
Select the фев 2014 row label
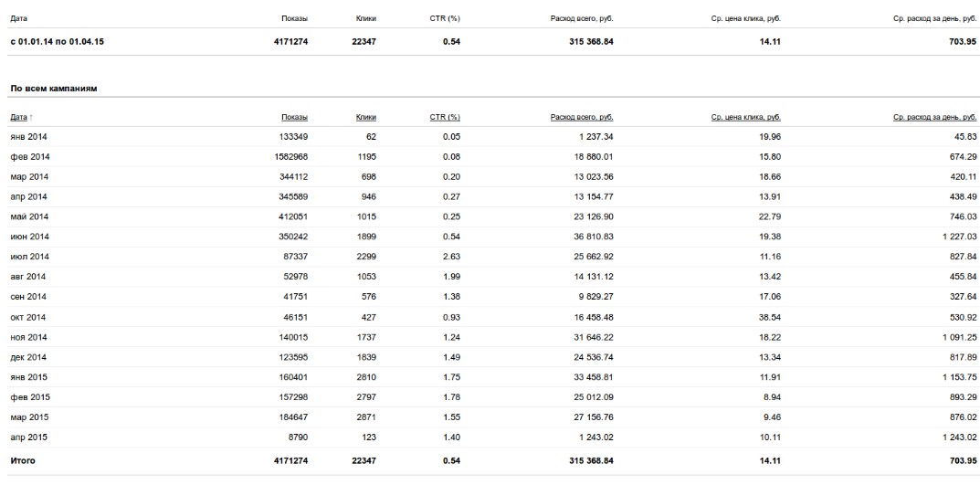click(x=30, y=157)
